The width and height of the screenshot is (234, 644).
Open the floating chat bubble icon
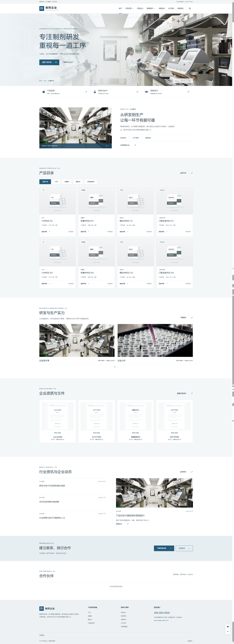point(228,626)
